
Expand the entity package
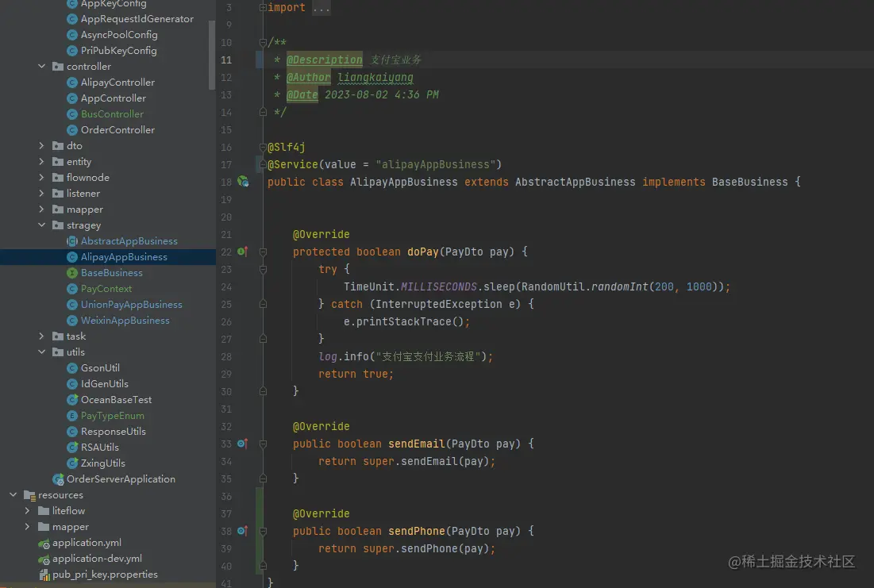(42, 162)
